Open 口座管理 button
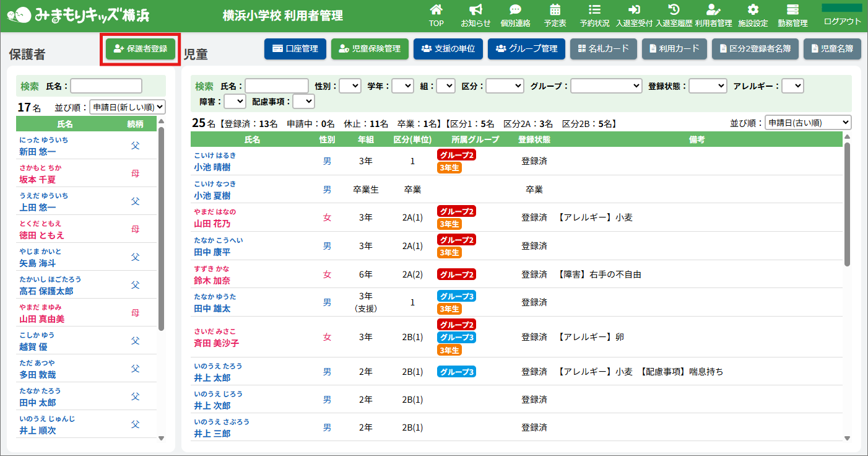 point(295,49)
